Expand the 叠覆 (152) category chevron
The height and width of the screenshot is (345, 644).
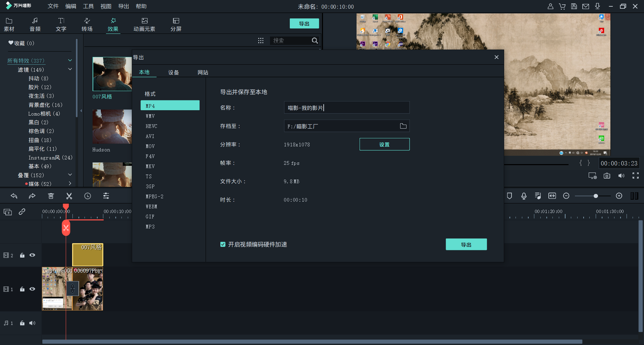70,175
